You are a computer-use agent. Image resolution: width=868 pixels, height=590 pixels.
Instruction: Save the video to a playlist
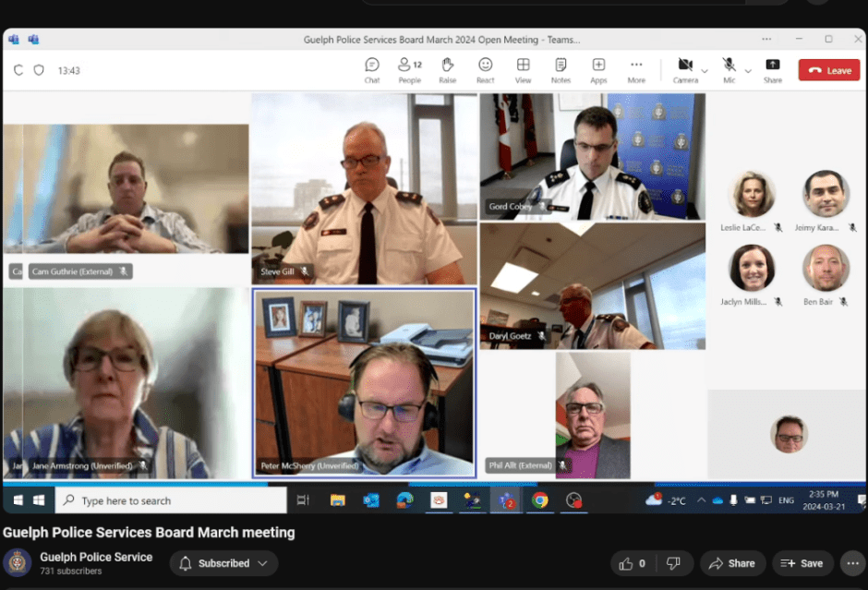point(802,563)
